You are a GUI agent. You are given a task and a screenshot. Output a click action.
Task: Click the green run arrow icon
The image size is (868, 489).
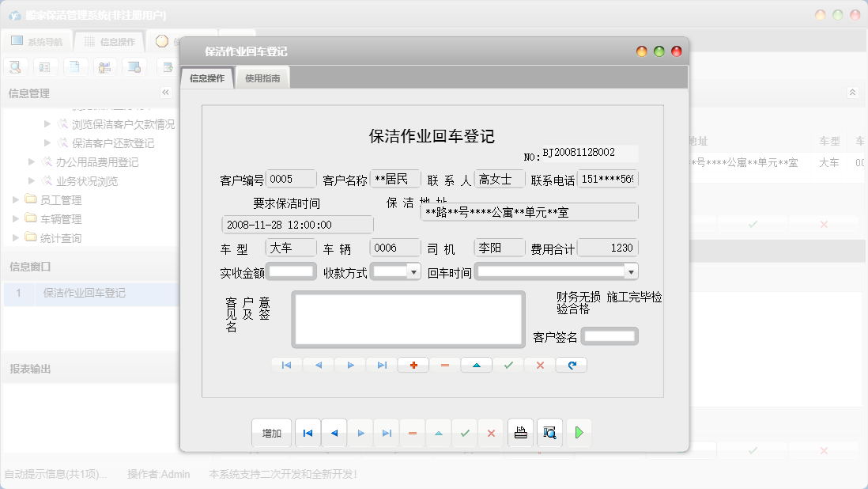tap(578, 433)
